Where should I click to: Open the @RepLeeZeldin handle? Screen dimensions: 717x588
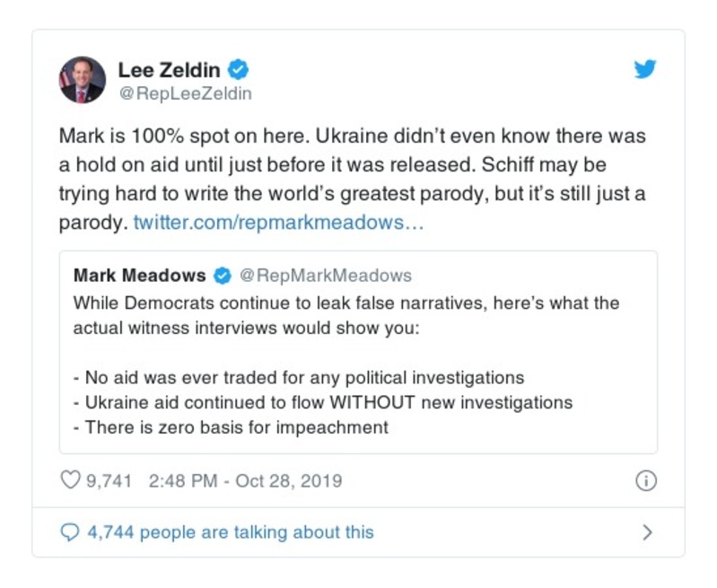[x=185, y=93]
